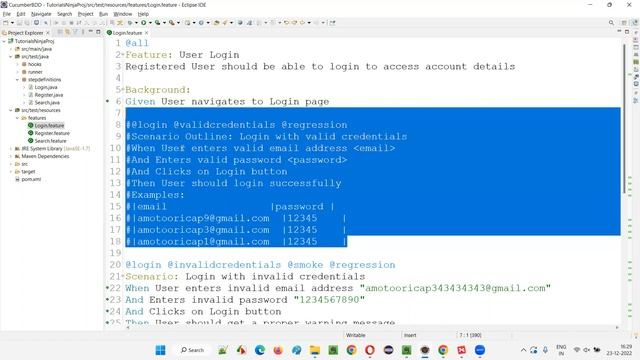Viewport: 640px width, 360px height.
Task: Open the Window menu
Action: pos(123,14)
